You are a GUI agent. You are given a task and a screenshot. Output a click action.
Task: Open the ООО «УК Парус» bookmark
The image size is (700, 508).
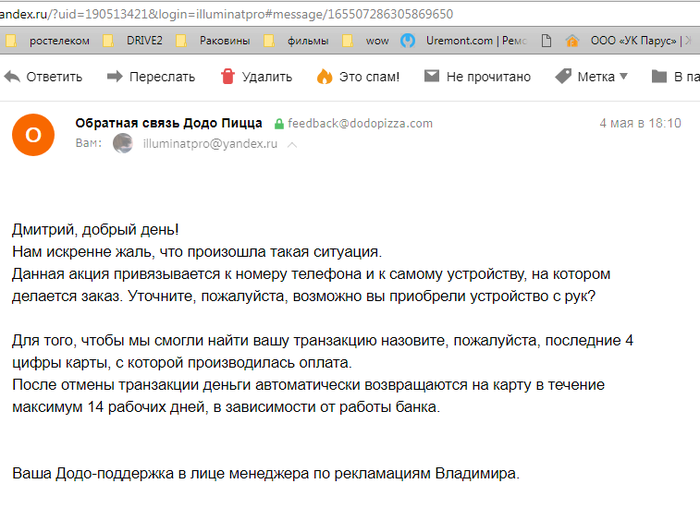pos(627,41)
